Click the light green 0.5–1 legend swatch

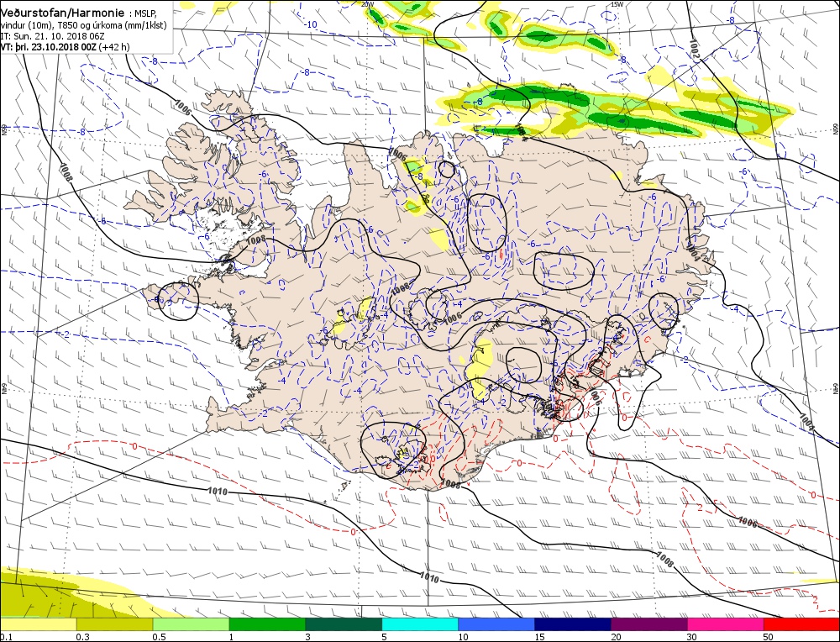[191, 624]
